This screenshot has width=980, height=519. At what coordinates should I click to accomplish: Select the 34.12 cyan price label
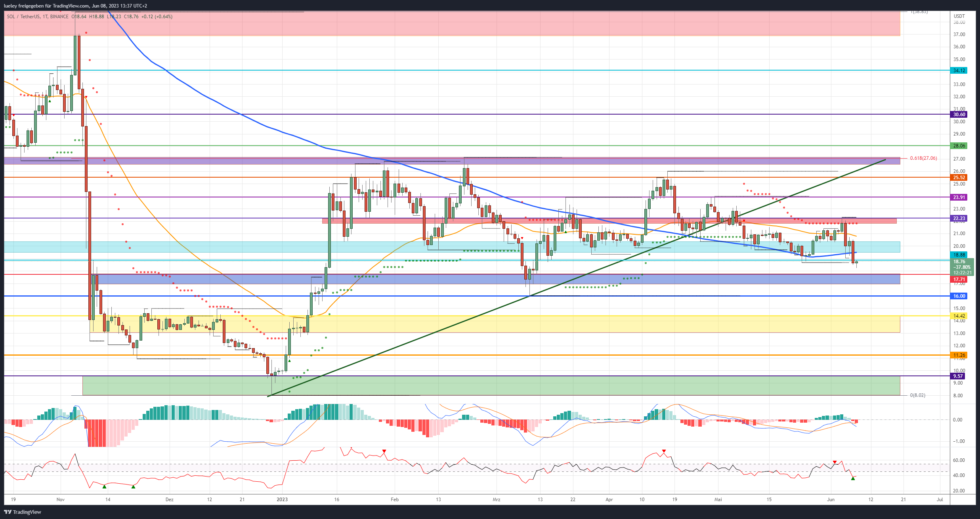click(x=959, y=71)
